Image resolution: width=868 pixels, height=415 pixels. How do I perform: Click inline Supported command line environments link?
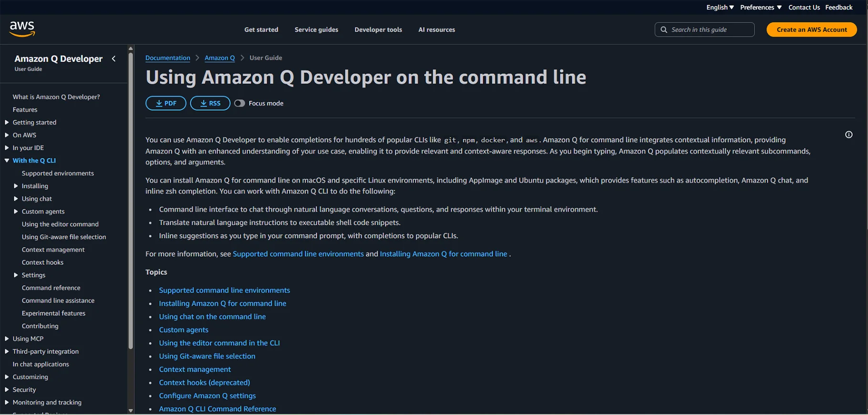point(298,254)
